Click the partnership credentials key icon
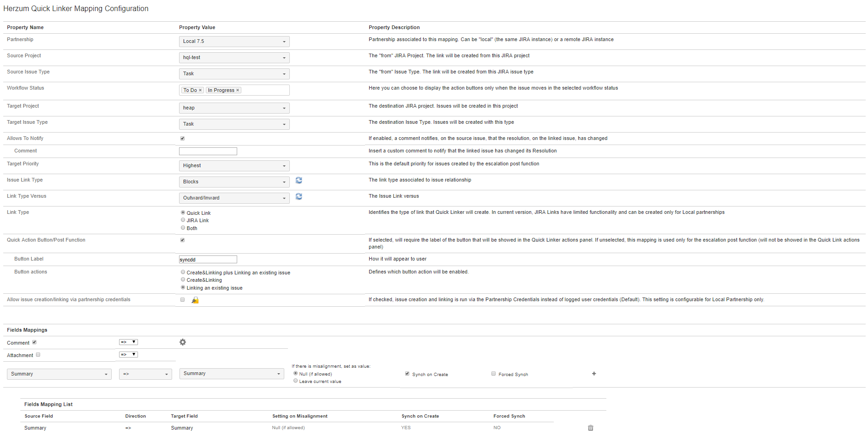Image resolution: width=868 pixels, height=431 pixels. pyautogui.click(x=195, y=300)
